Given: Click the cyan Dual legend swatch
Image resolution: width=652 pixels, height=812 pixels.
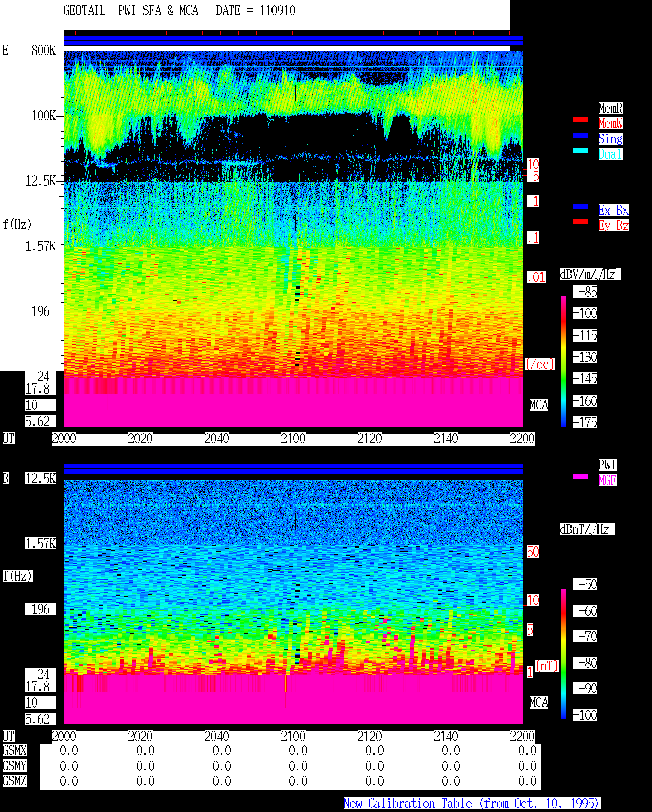Looking at the screenshot, I should pyautogui.click(x=581, y=150).
